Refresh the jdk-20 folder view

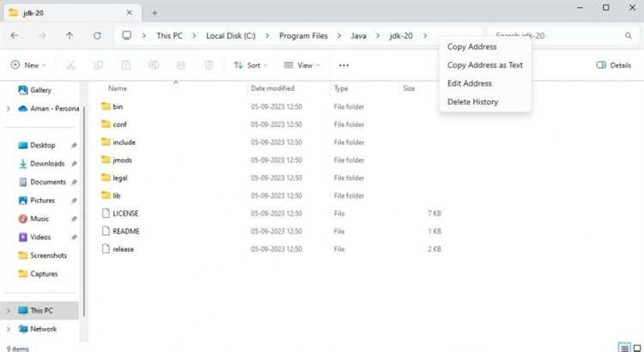pos(97,36)
